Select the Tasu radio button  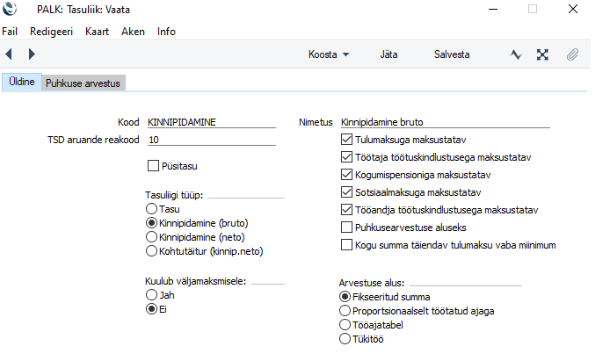(151, 209)
